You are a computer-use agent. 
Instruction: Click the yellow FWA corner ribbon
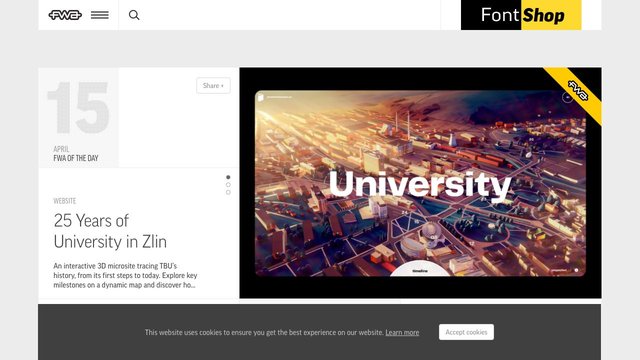(x=577, y=91)
